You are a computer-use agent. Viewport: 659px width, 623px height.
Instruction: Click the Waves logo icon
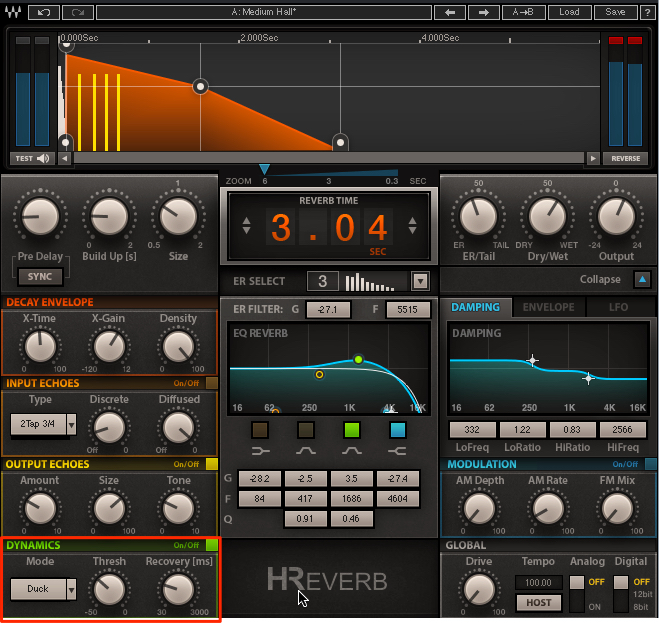[x=13, y=12]
